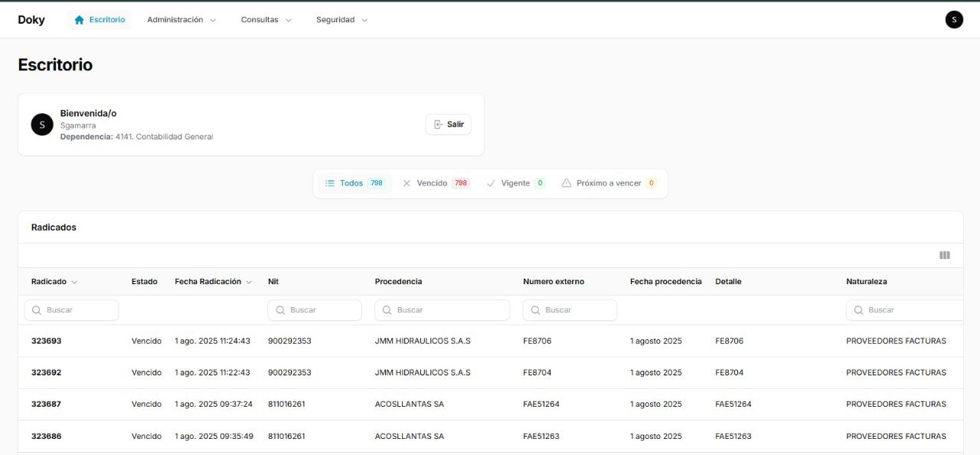Click the Salir button
This screenshot has height=455, width=980.
[448, 124]
